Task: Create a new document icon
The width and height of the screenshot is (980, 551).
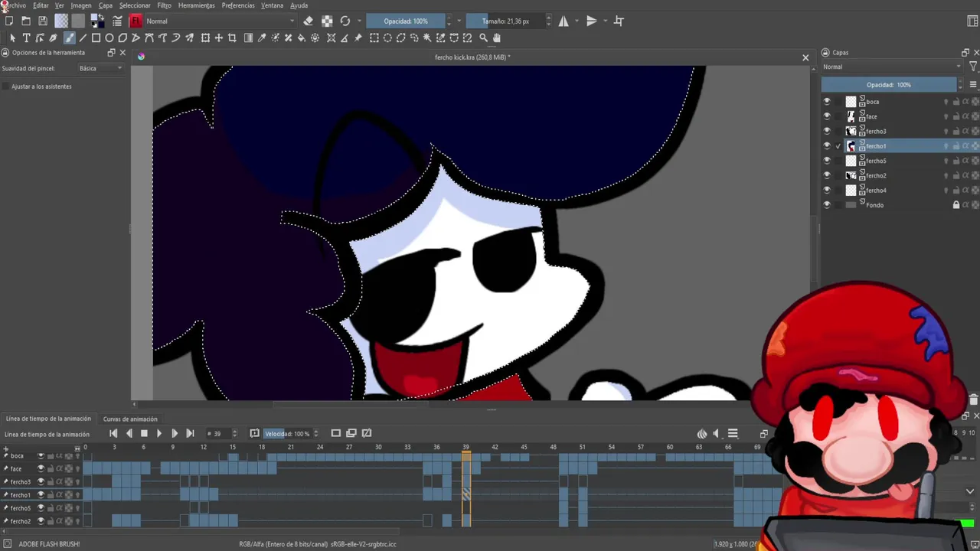Action: tap(9, 21)
